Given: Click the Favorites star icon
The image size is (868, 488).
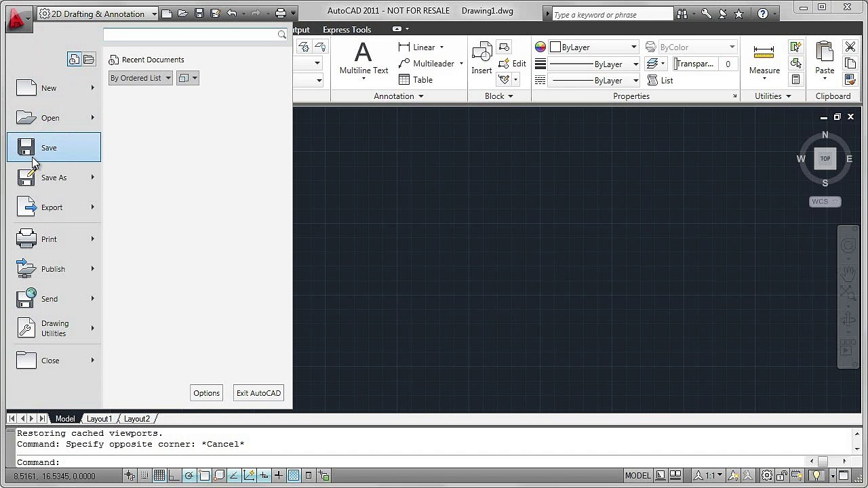Looking at the screenshot, I should pos(739,14).
